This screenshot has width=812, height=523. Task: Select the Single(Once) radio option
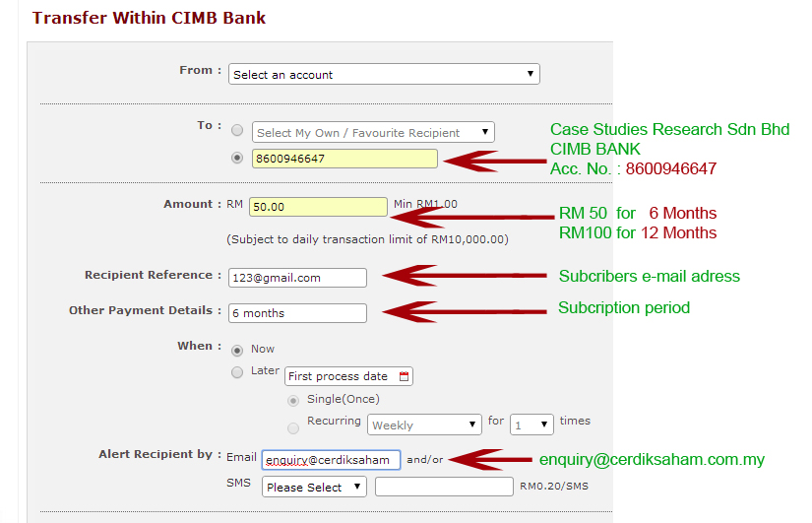pyautogui.click(x=292, y=400)
